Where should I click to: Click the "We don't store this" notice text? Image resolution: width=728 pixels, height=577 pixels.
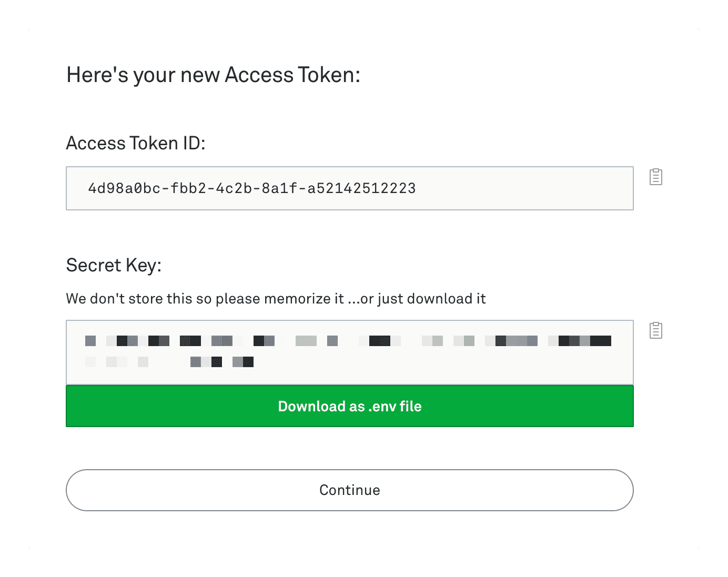pos(205,299)
